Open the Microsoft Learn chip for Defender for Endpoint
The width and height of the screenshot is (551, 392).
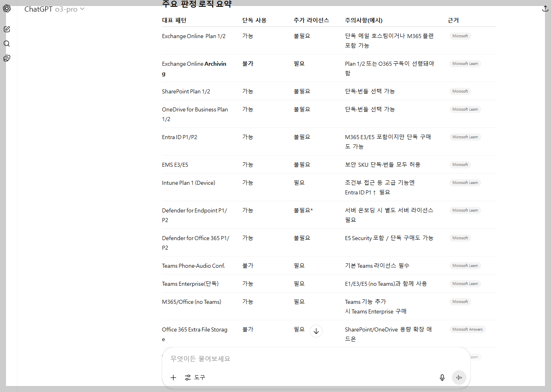click(x=465, y=210)
